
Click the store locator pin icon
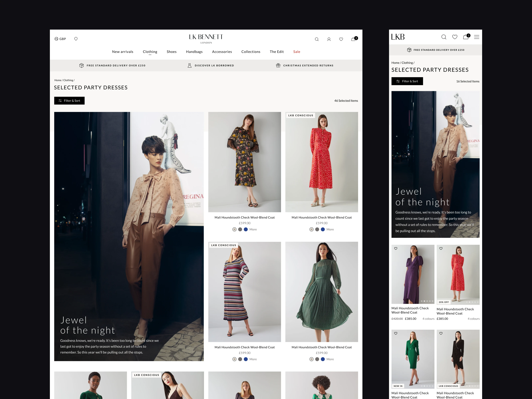click(x=76, y=39)
